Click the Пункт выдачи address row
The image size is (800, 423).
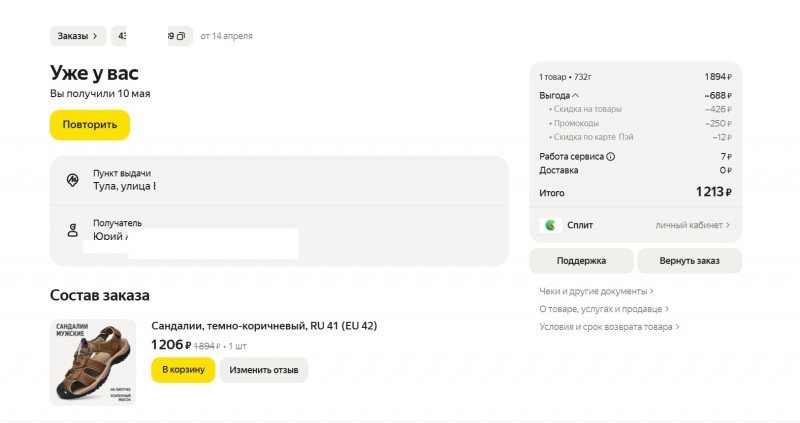[279, 181]
